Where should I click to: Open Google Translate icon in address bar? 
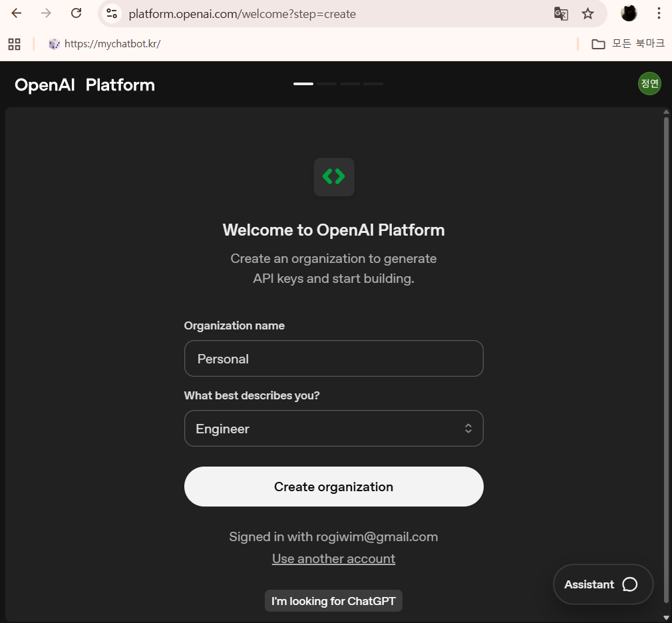click(x=561, y=14)
